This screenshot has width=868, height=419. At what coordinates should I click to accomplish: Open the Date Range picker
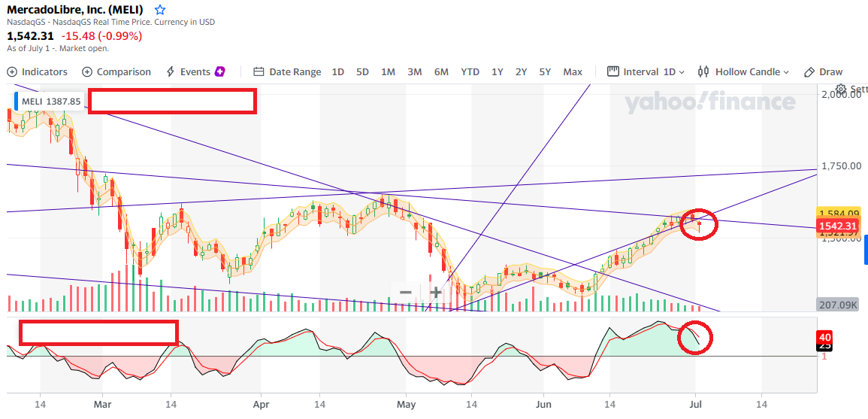pyautogui.click(x=287, y=71)
